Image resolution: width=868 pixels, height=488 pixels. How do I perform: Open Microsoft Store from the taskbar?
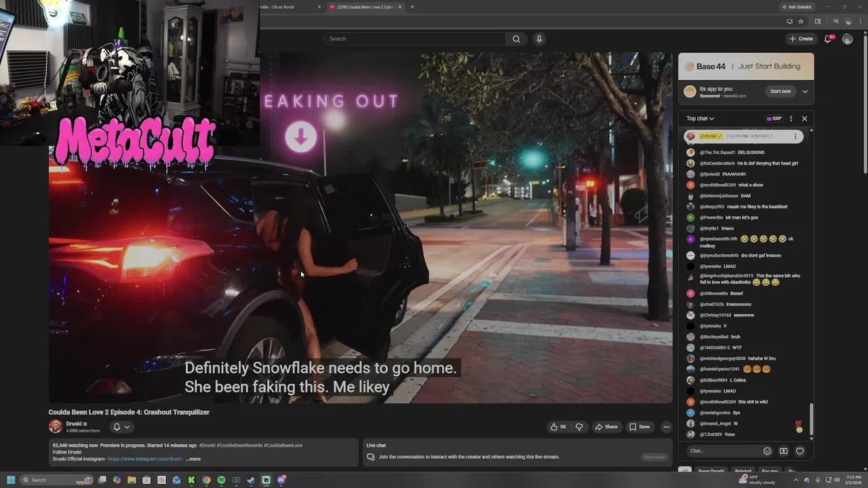[x=146, y=480]
